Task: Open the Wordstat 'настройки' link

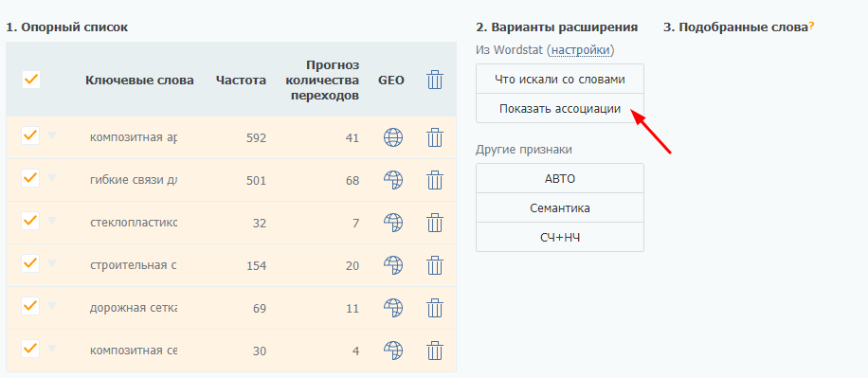Action: 580,50
